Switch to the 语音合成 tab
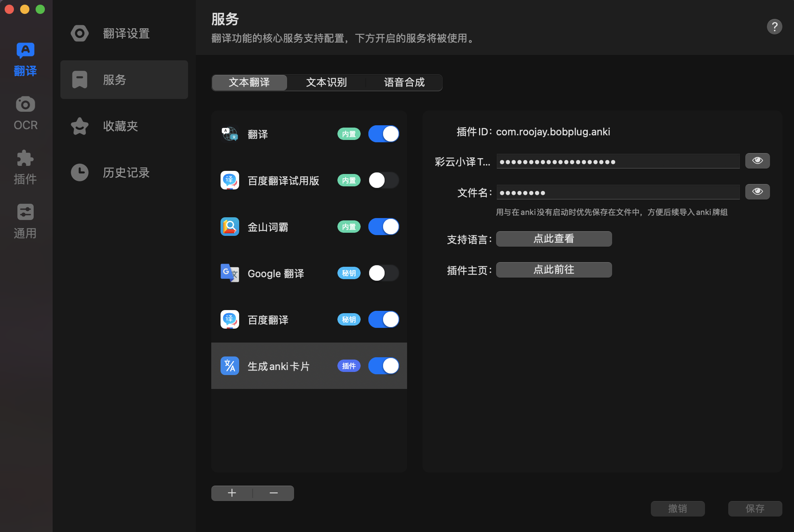The height and width of the screenshot is (532, 794). pyautogui.click(x=404, y=82)
